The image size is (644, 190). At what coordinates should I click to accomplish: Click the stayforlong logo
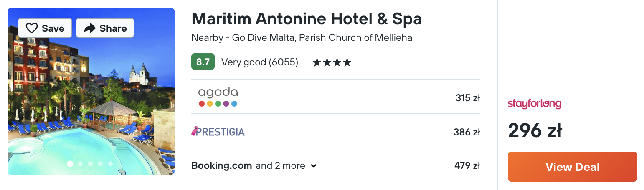[x=534, y=104]
